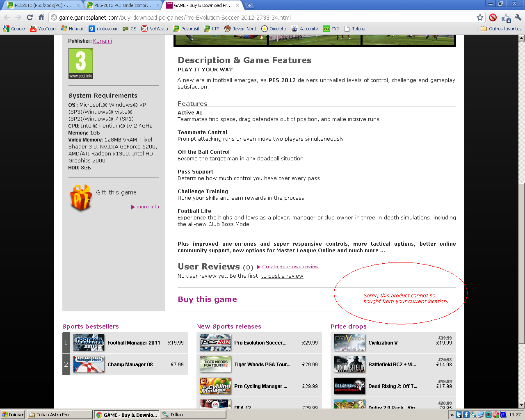Open Battlefield BC2 cover thumbnail

(349, 364)
